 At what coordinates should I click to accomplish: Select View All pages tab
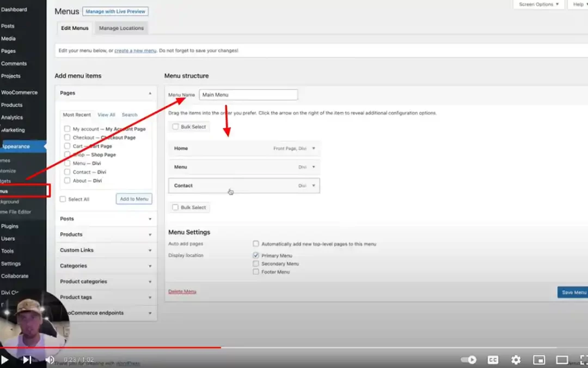(106, 115)
